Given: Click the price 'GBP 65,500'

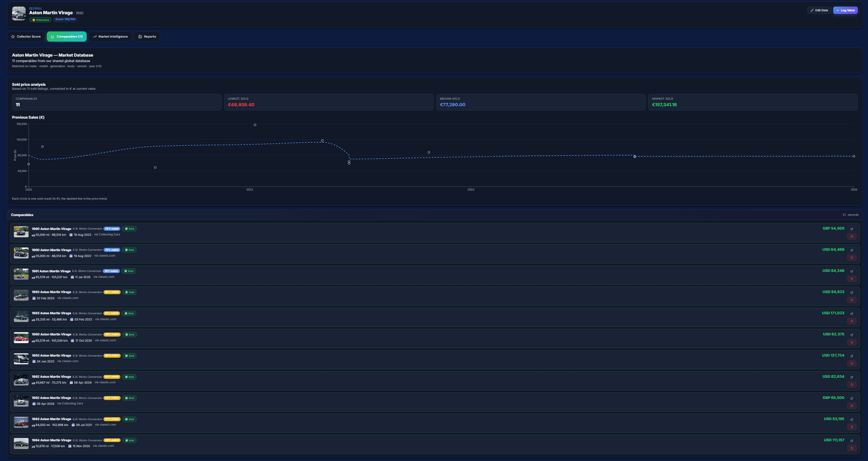Looking at the screenshot, I should 833,398.
